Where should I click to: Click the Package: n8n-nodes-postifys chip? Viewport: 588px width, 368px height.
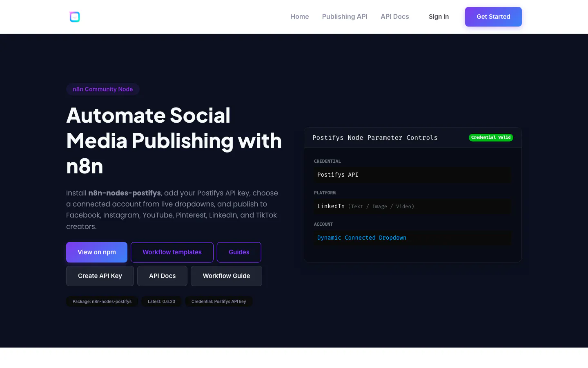(x=102, y=301)
